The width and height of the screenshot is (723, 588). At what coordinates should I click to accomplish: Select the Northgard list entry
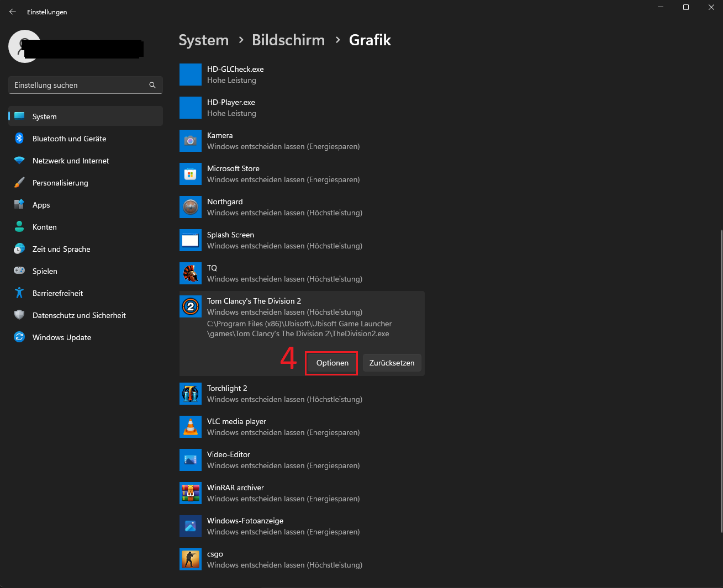302,207
